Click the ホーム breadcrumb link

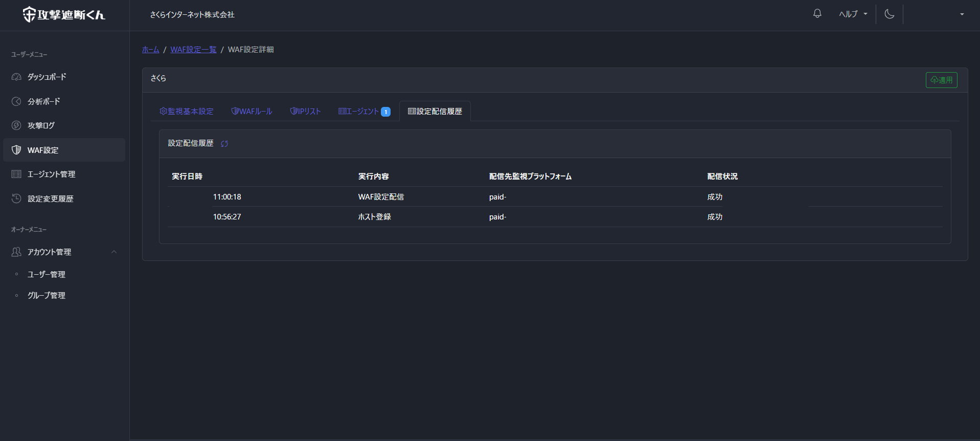(x=150, y=50)
